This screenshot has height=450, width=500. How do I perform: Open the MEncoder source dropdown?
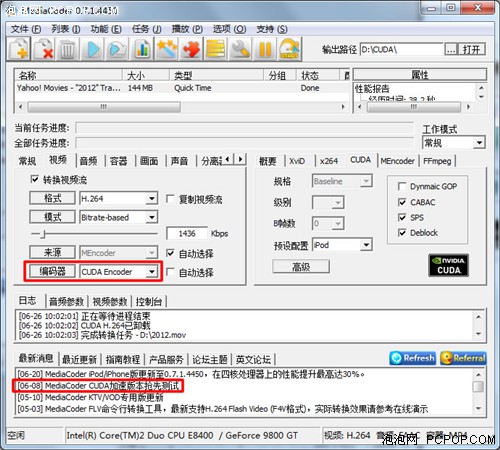[152, 253]
